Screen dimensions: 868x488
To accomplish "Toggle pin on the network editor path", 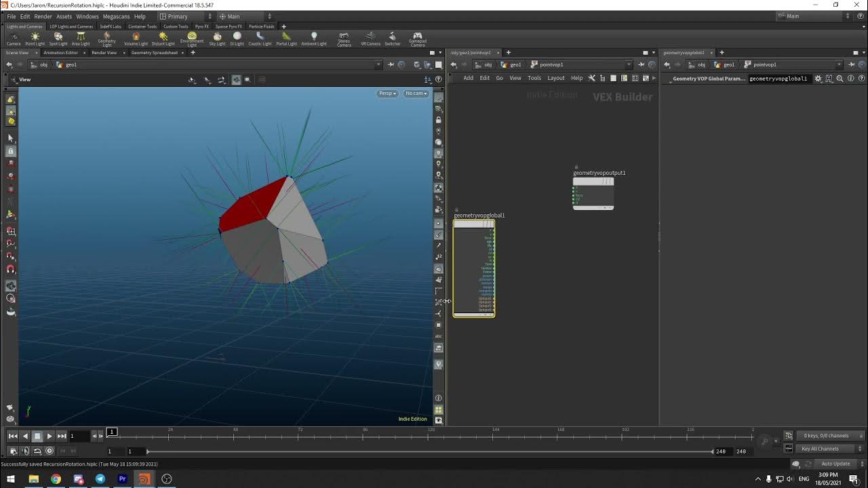I will point(642,64).
